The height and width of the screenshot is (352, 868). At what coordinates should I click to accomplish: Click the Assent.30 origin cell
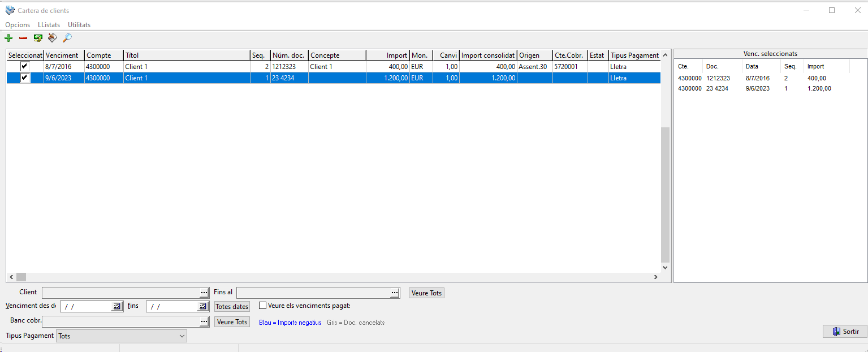coord(534,67)
